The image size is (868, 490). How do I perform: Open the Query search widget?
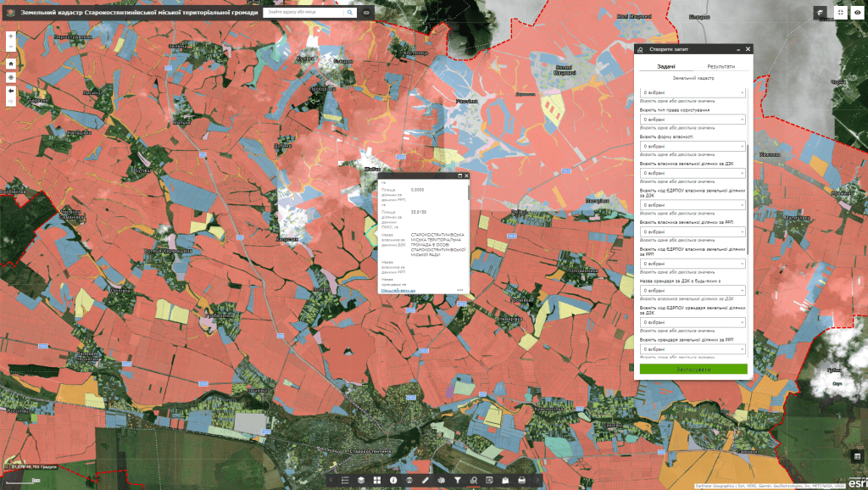(473, 480)
